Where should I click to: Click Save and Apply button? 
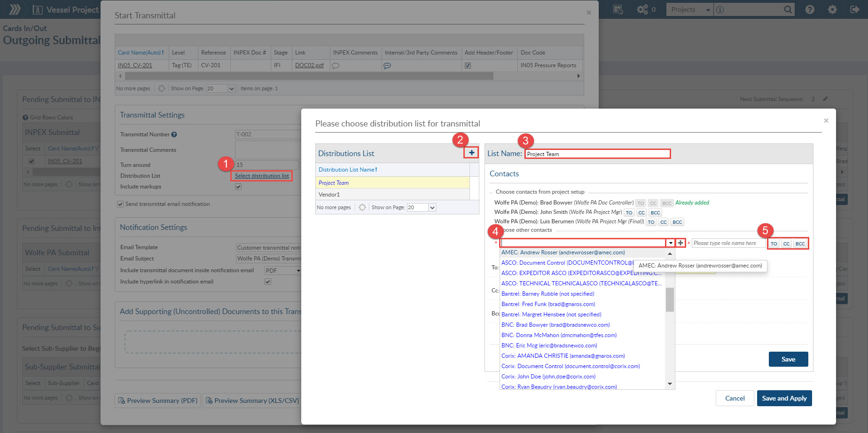[784, 398]
